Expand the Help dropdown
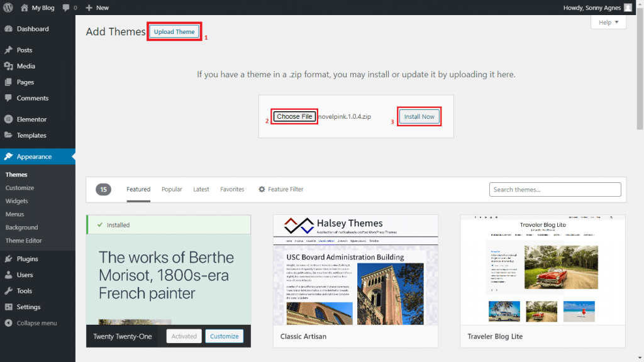The height and width of the screenshot is (362, 644). point(608,22)
